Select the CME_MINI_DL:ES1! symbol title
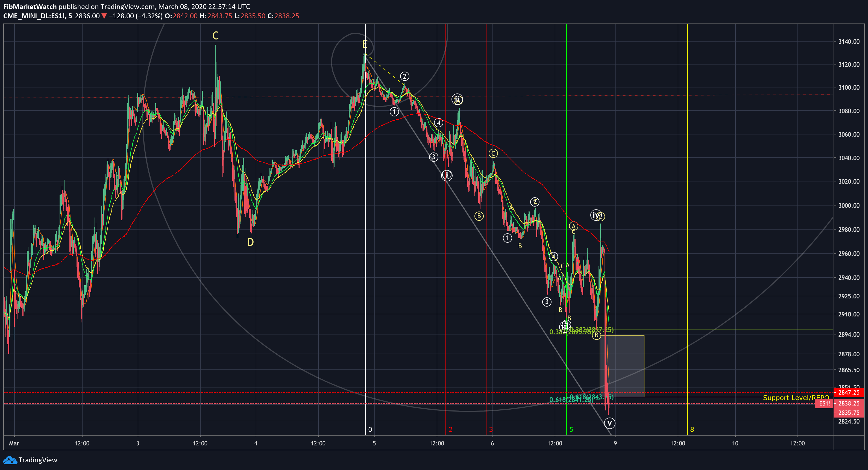The height and width of the screenshot is (470, 868). [35, 16]
